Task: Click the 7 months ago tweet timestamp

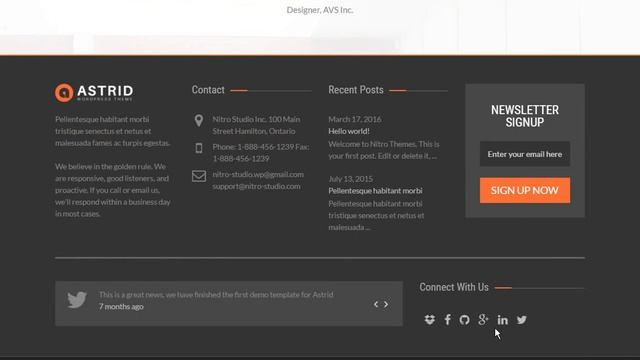Action: (121, 307)
